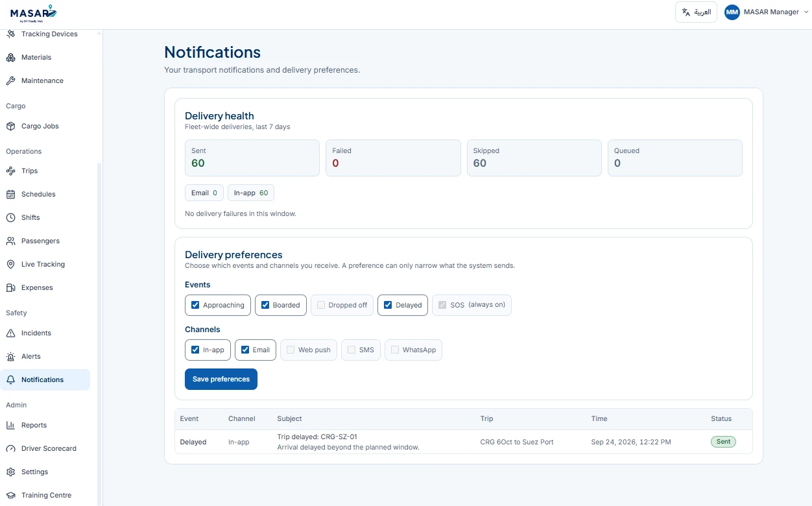Click the Subject column header
812x506 pixels.
289,418
